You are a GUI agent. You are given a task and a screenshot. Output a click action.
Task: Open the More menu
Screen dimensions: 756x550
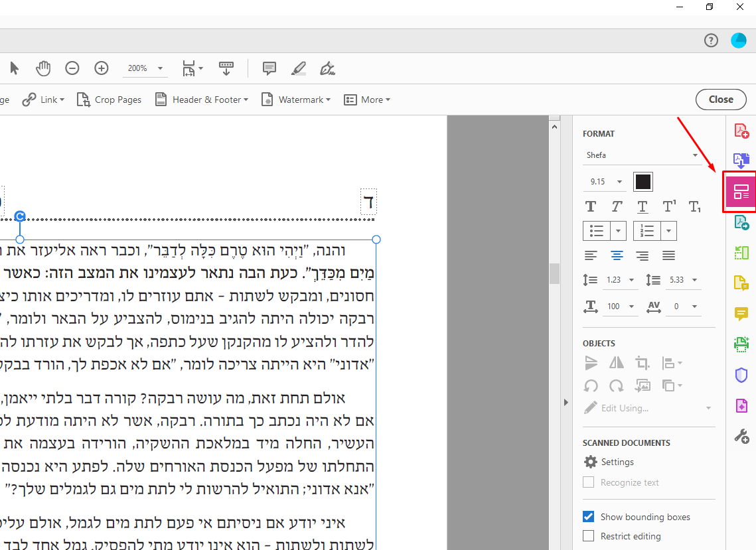pos(367,100)
